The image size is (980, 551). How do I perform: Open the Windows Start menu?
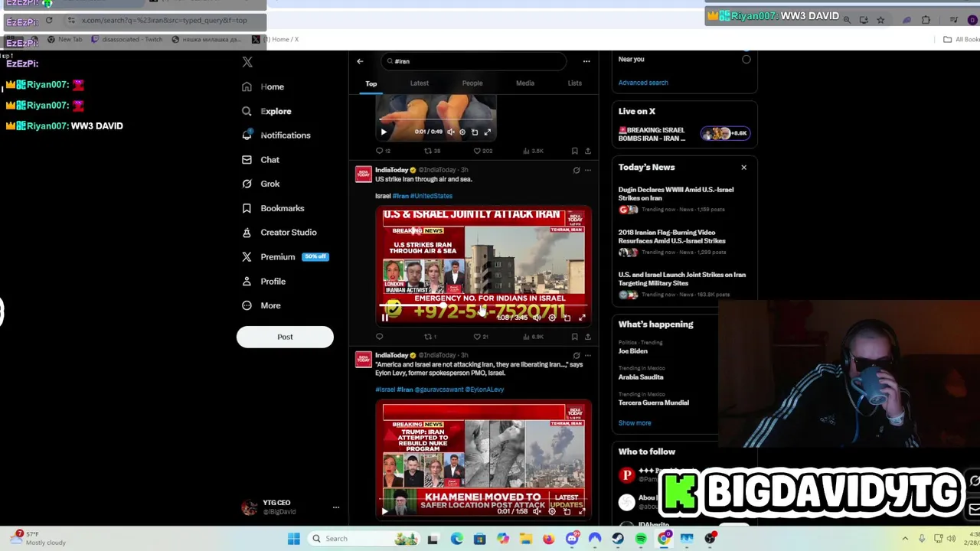(293, 539)
